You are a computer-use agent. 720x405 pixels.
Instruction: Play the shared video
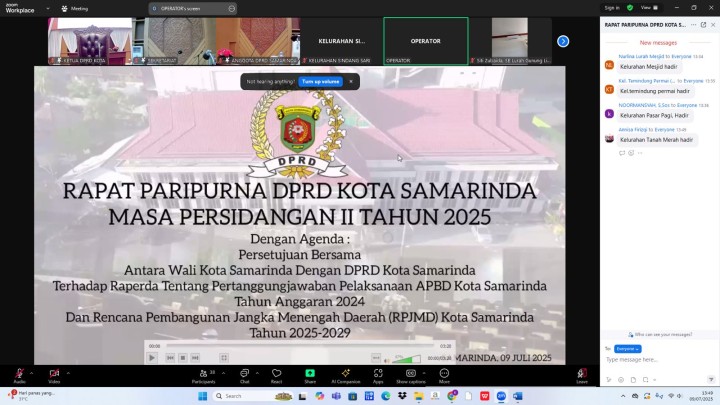click(x=152, y=358)
